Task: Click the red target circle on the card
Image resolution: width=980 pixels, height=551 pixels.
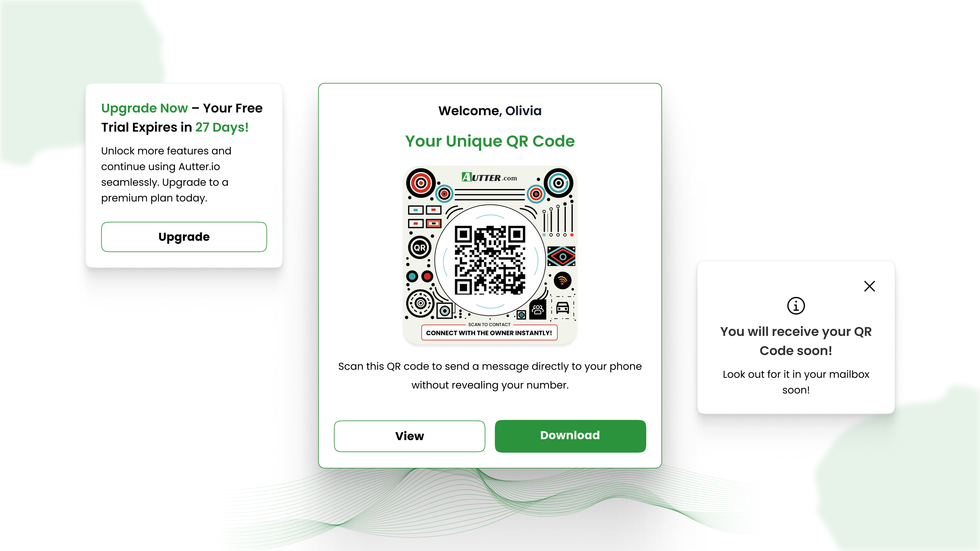Action: point(421,183)
